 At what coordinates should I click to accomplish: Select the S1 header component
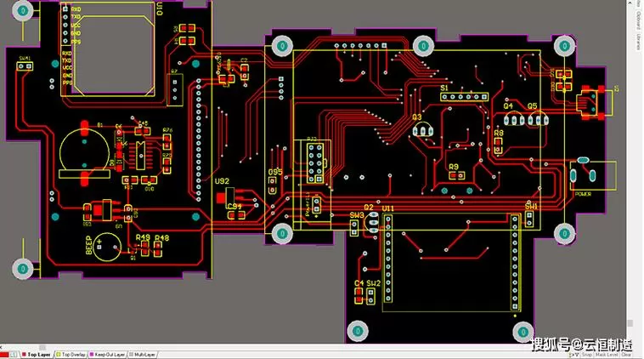click(x=464, y=97)
